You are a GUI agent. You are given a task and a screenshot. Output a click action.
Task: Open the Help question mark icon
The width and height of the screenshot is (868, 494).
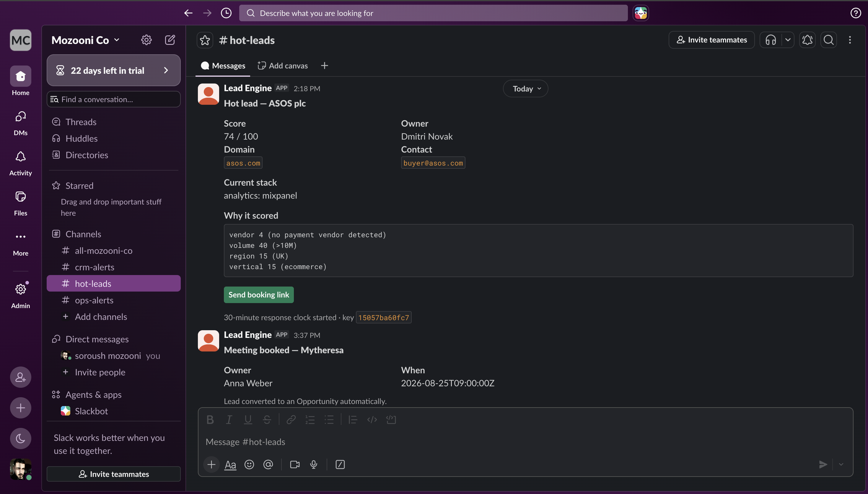tap(855, 13)
